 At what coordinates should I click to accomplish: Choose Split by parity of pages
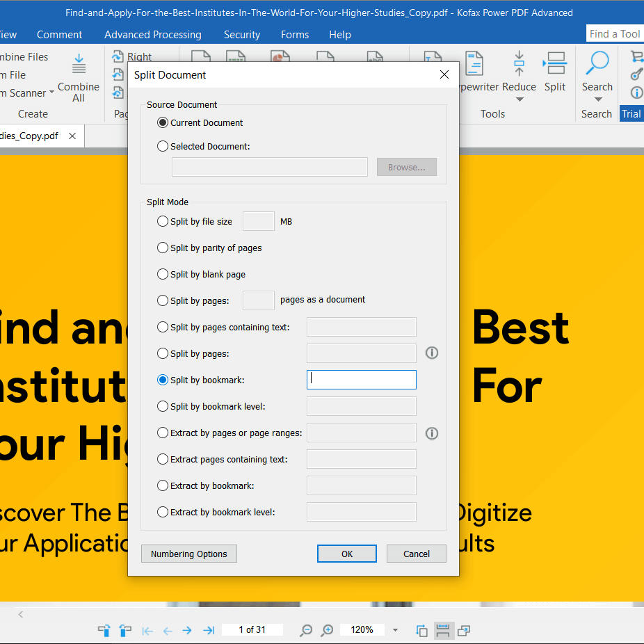163,248
